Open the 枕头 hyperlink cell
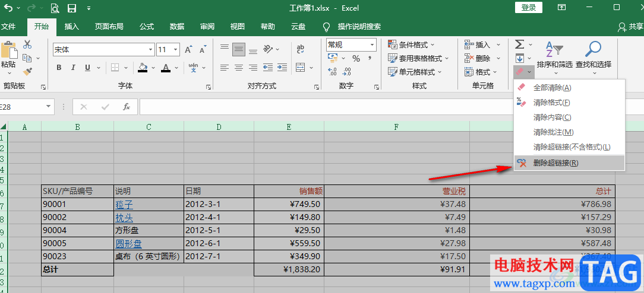The height and width of the screenshot is (293, 644). click(124, 217)
